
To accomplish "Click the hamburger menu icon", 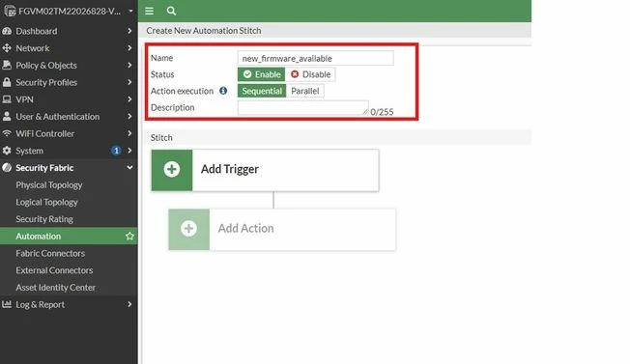I will click(x=149, y=11).
